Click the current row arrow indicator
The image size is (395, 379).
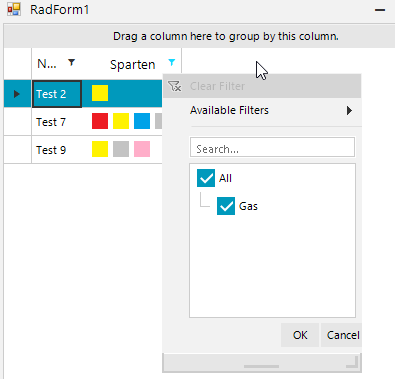pos(17,94)
